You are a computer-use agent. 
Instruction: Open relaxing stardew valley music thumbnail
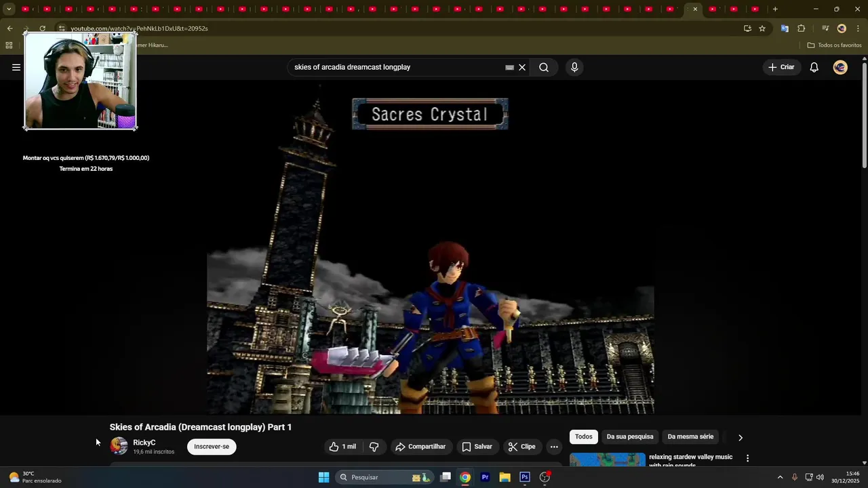608,460
